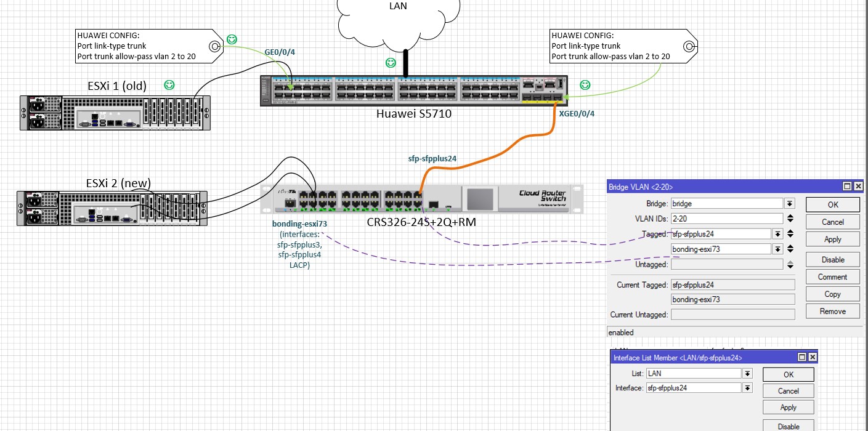
Task: Click the 'ESXi 1 (old)' label
Action: tap(117, 86)
